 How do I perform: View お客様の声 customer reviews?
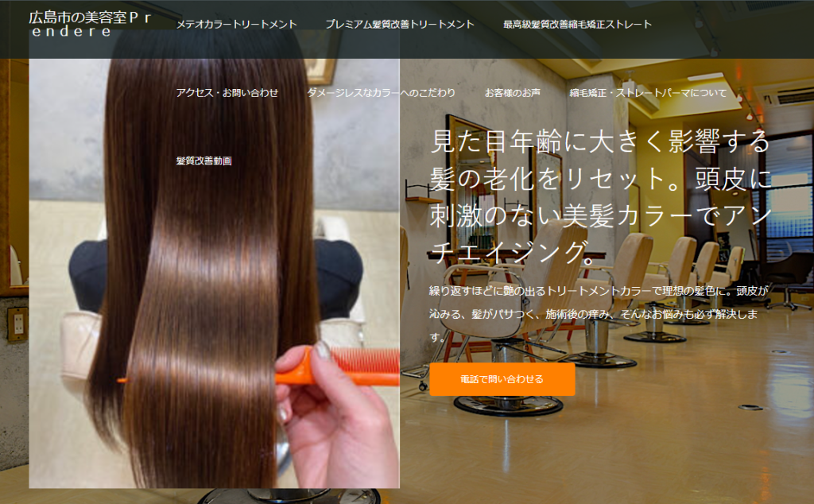coord(512,93)
